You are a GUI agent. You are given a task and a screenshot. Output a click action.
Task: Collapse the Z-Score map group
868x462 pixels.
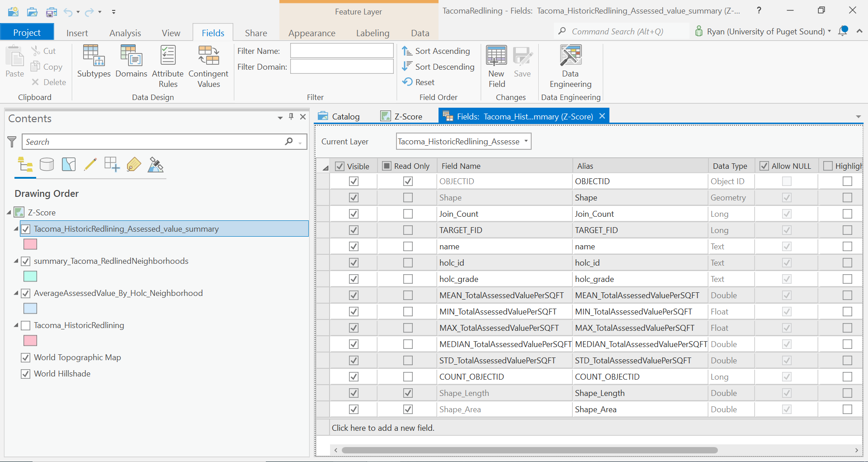coord(9,213)
